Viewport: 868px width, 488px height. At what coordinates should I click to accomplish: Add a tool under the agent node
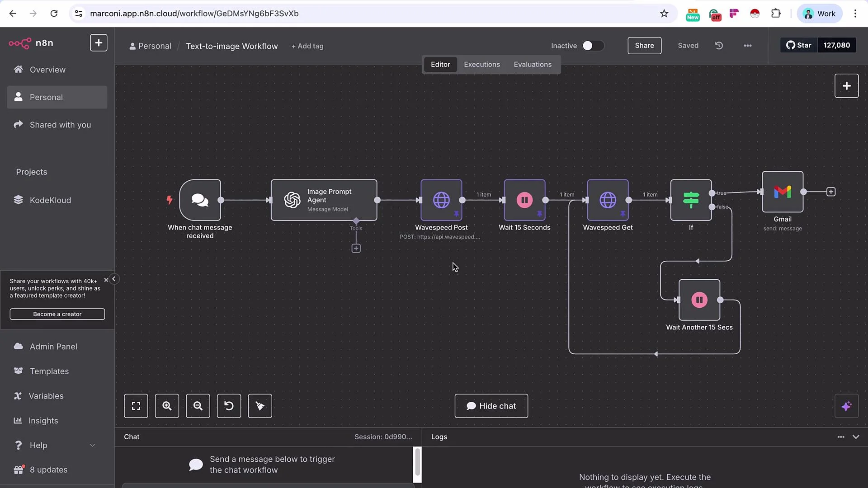tap(356, 249)
